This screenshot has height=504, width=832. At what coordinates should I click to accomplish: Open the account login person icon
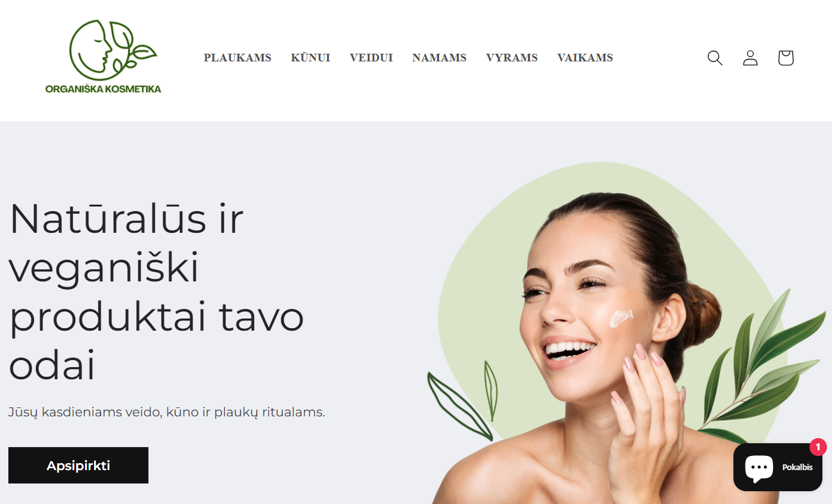[x=750, y=58]
